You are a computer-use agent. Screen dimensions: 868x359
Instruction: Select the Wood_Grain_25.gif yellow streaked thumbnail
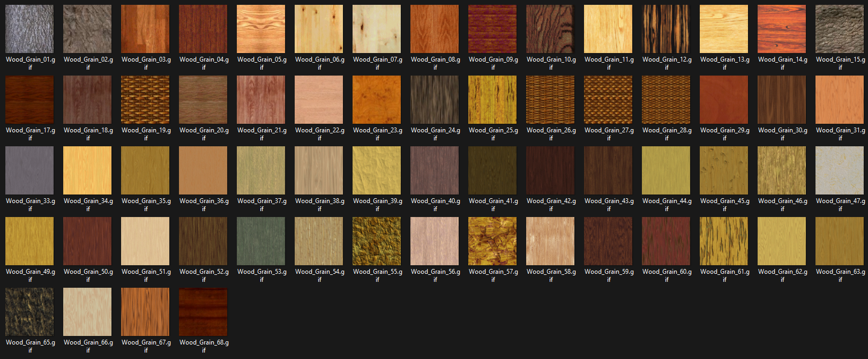[492, 100]
